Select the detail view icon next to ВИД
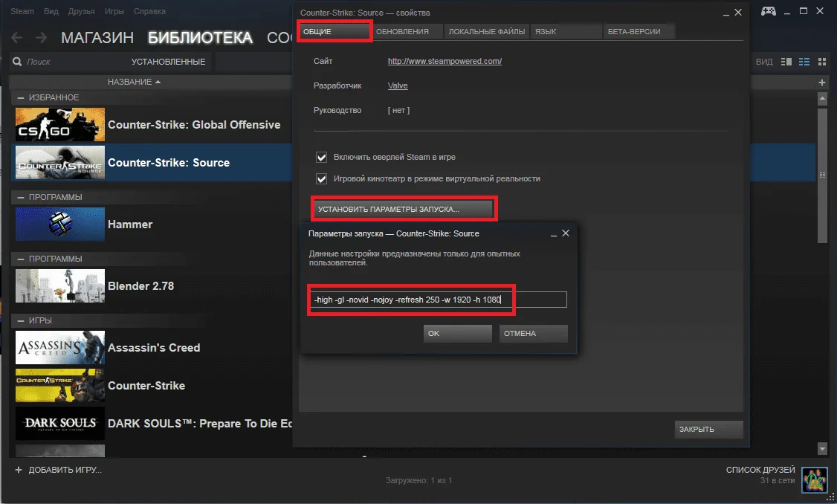Image resolution: width=837 pixels, height=504 pixels. point(788,62)
